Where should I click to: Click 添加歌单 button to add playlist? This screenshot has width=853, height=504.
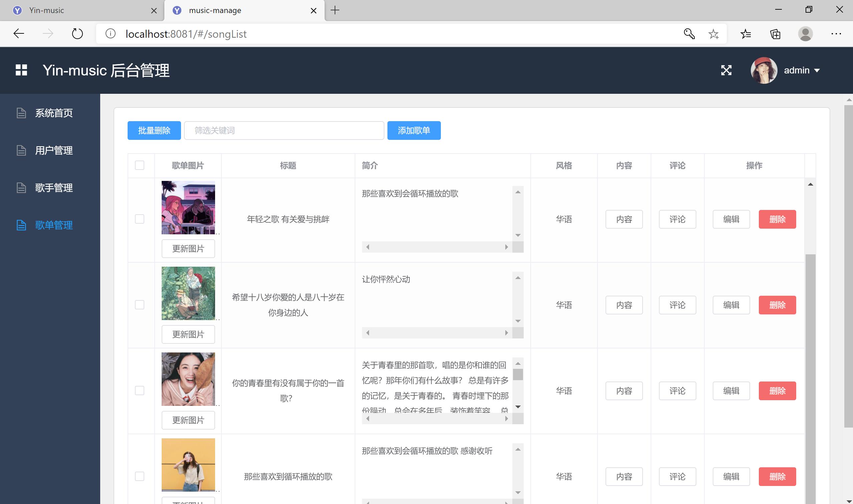click(413, 130)
